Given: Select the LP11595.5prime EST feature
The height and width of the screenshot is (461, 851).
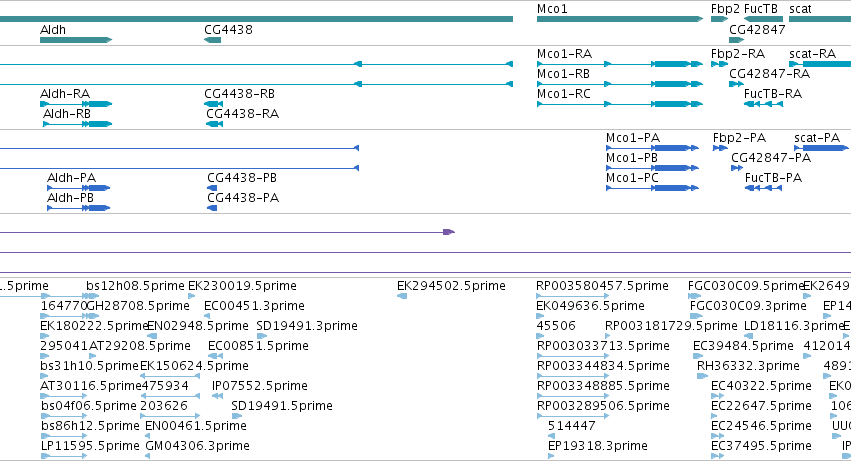Looking at the screenshot, I should pos(64,456).
